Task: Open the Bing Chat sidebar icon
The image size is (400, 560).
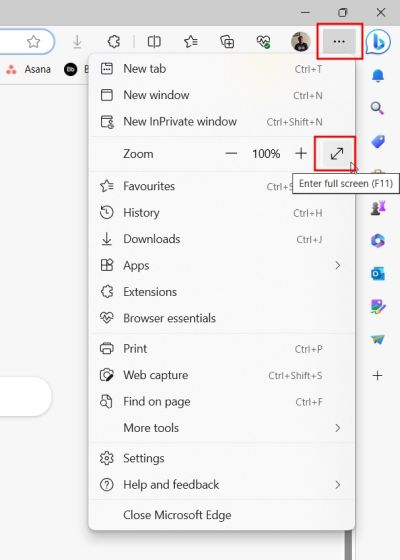Action: (x=378, y=42)
